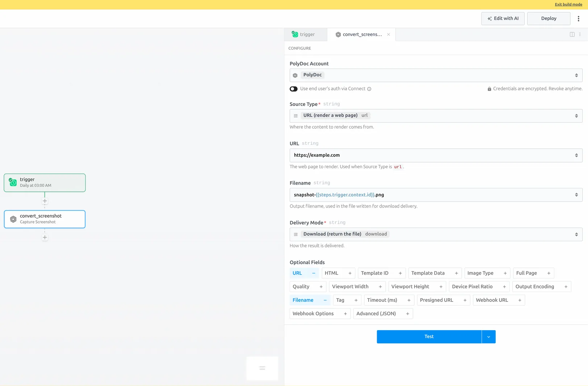Click the Deploy button
Screen dimensions: 588x386
tap(548, 19)
